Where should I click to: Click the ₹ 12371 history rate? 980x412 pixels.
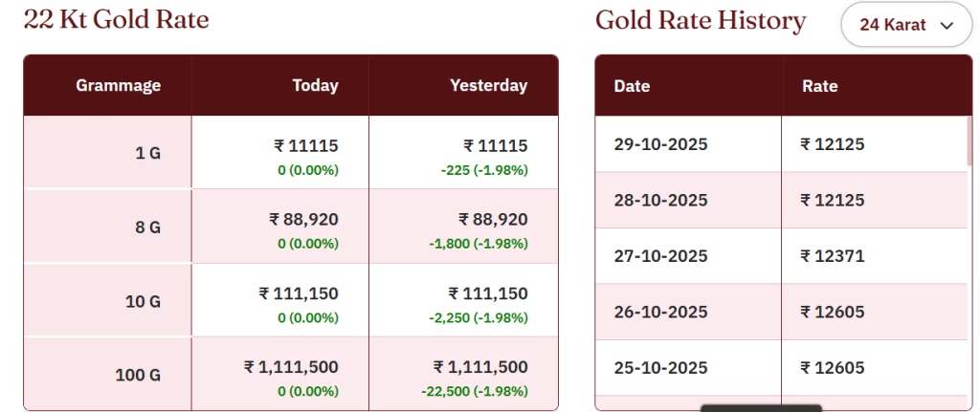pos(833,256)
